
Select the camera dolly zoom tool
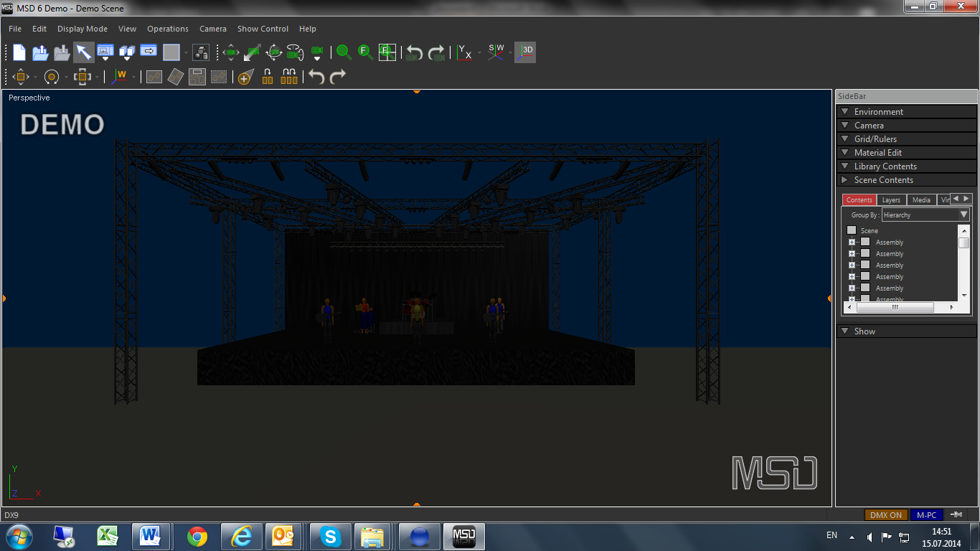[x=253, y=52]
